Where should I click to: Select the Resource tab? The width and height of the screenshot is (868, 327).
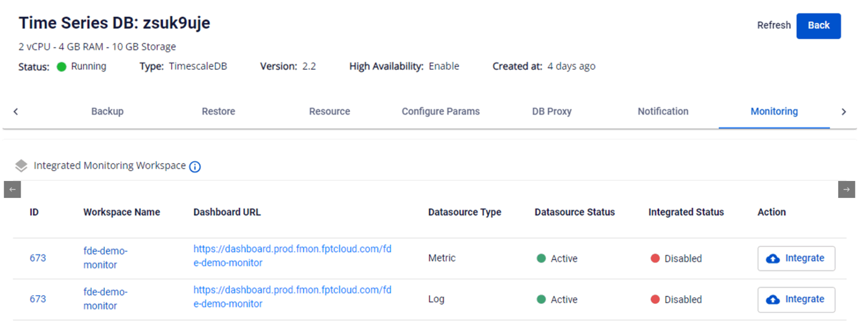pyautogui.click(x=329, y=112)
